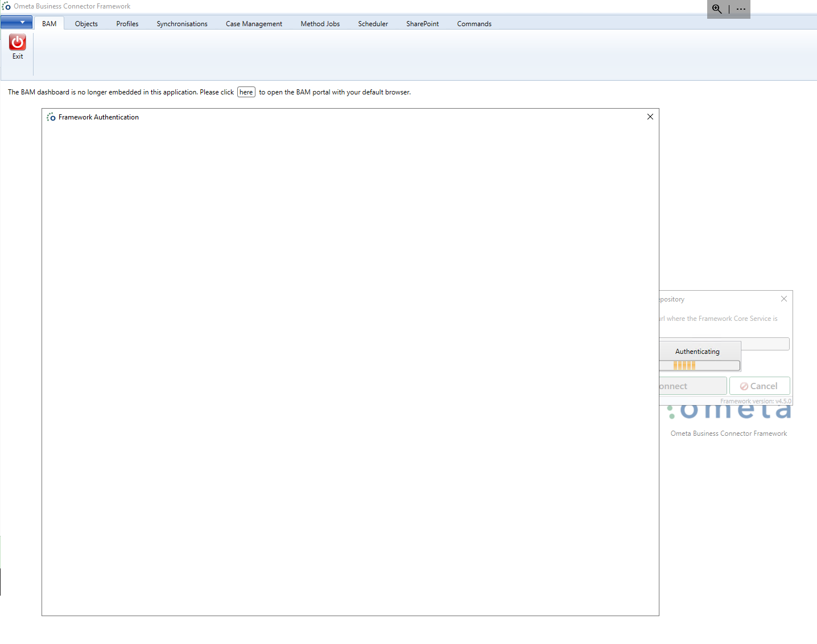Click the magnifier zoom icon at top right
Screen dimensions: 817x644
pyautogui.click(x=717, y=9)
